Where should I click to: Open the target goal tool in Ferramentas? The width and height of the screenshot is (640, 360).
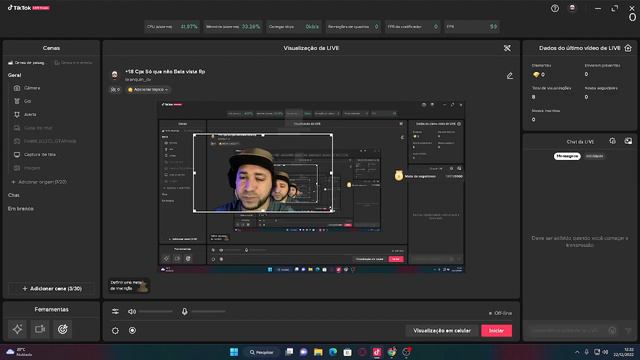(62, 329)
